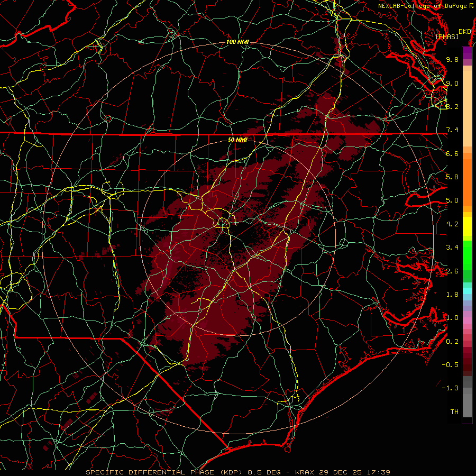Click the 9.8 value on the scale
The image size is (476, 476).
(452, 59)
